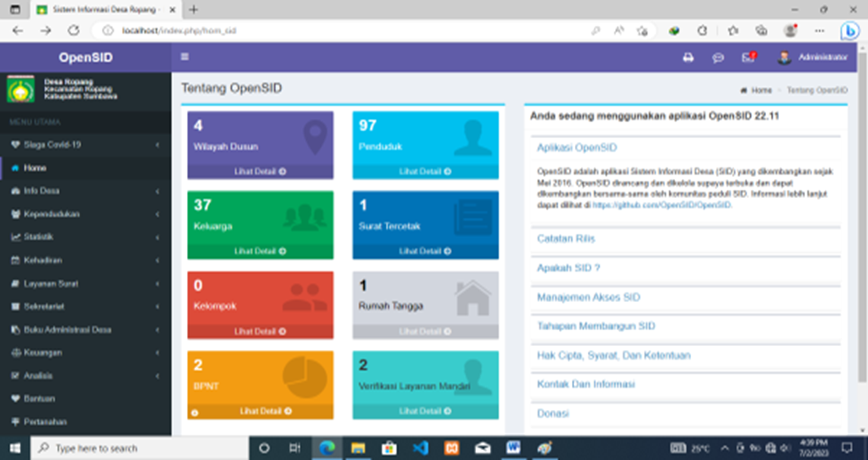Open Lihat Detail under Keluarga card
Screen dimensions: 868x460
pos(260,251)
